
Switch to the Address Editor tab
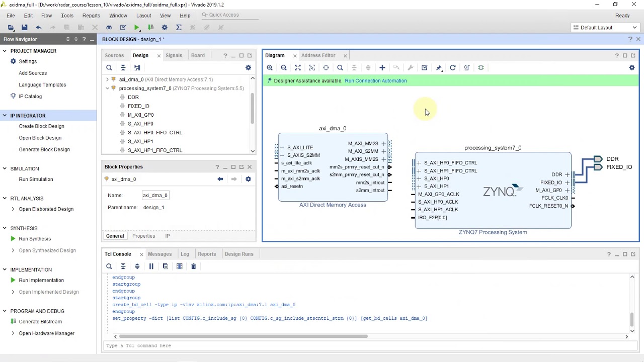tap(318, 55)
